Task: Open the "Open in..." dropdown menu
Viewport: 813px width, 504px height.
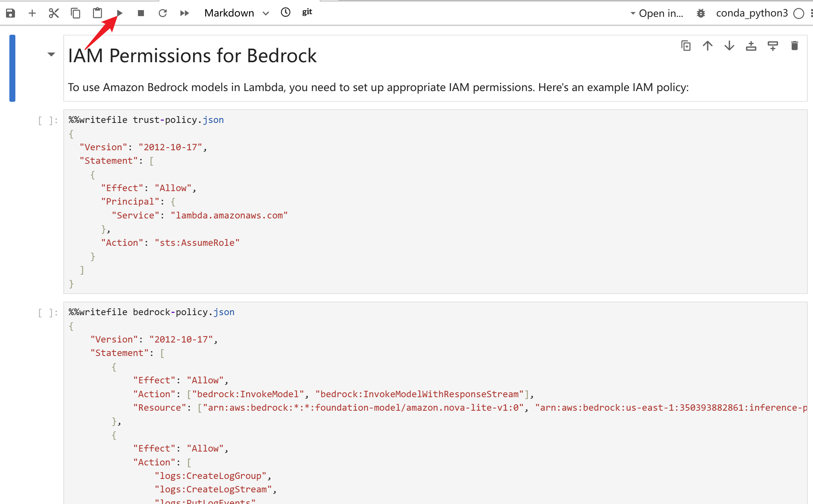Action: click(657, 13)
